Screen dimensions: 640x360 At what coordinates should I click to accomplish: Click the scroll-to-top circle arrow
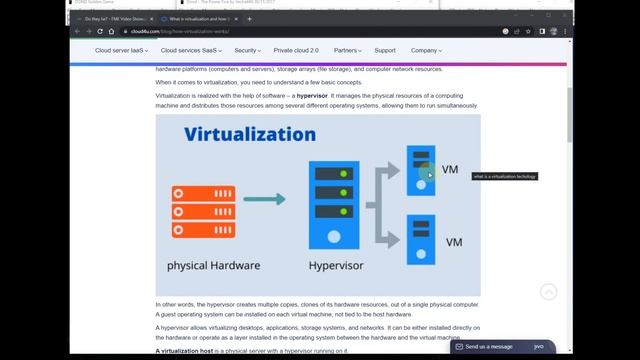(x=549, y=292)
